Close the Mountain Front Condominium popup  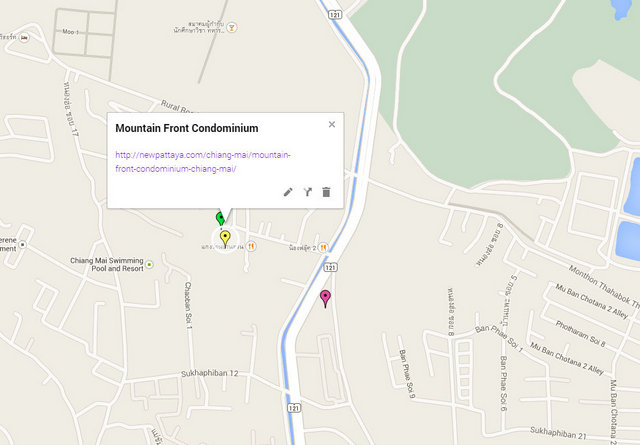[332, 124]
